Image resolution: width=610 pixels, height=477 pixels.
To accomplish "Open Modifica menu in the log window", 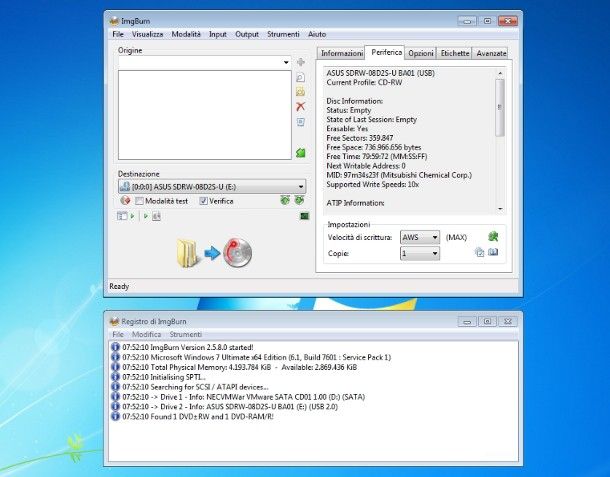I will 147,335.
